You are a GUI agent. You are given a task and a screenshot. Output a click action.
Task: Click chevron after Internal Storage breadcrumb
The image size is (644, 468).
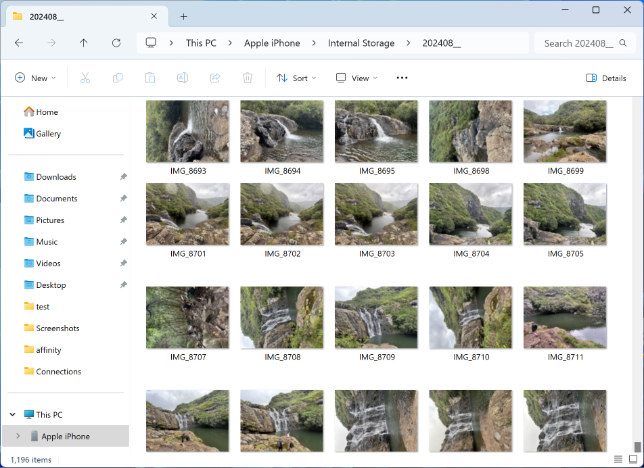click(408, 43)
